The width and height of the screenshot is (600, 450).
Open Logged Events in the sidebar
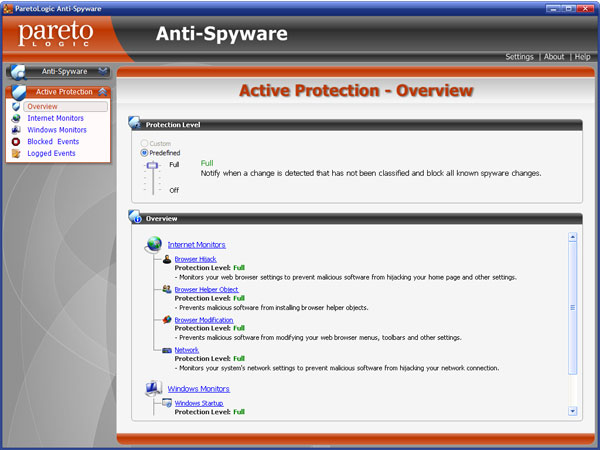[x=51, y=153]
